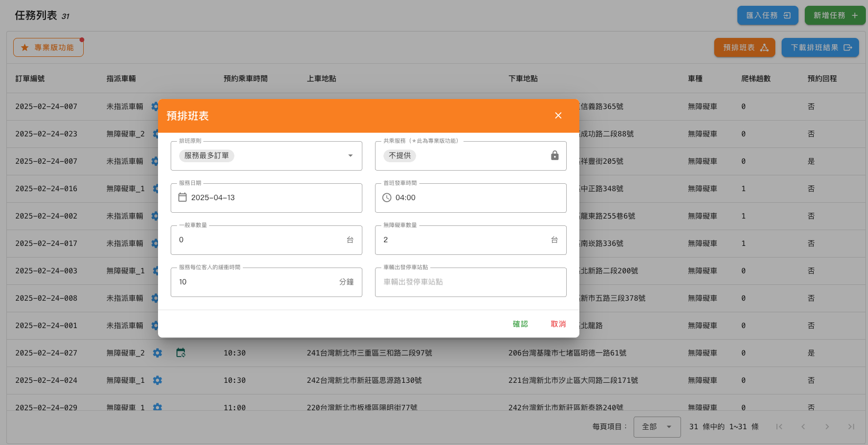Click the 上車地點 column header
The height and width of the screenshot is (445, 868).
coord(321,78)
